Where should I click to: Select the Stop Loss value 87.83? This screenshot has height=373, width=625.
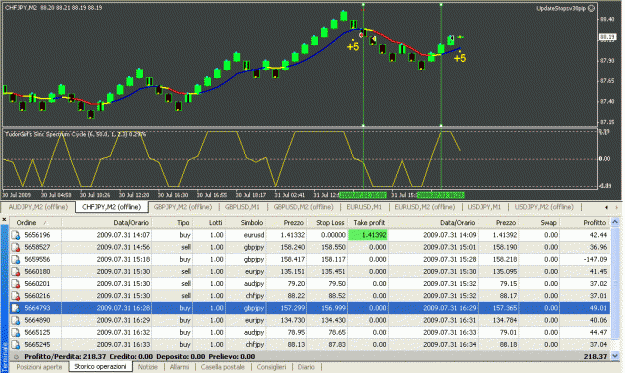click(337, 345)
